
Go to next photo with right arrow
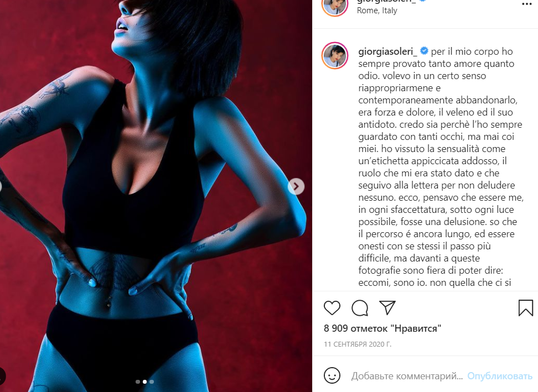[x=296, y=186]
